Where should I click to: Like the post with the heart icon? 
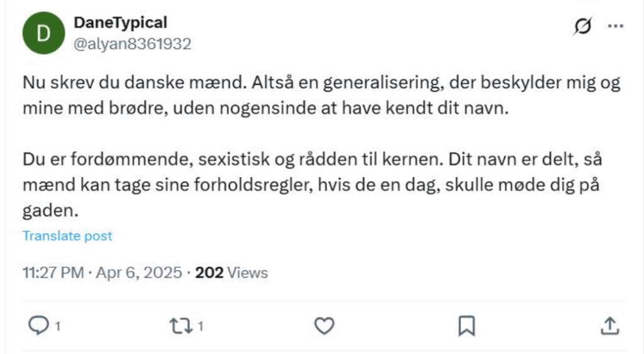tap(324, 326)
